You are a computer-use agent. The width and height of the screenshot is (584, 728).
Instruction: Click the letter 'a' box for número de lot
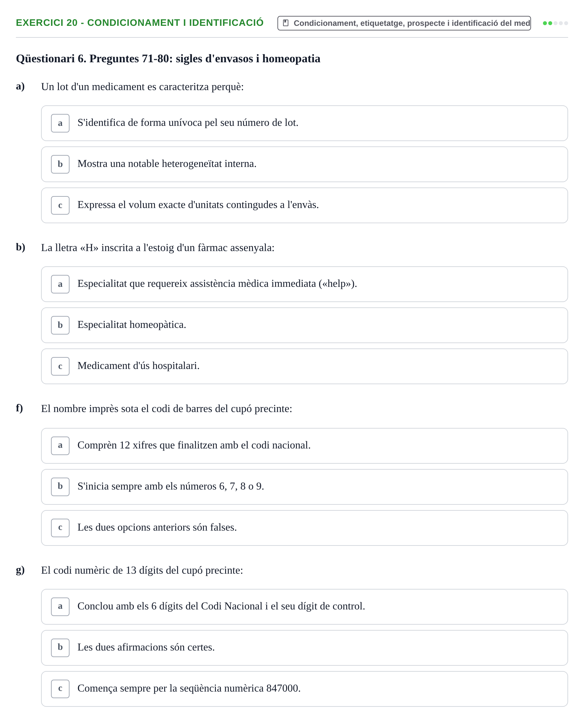coord(60,123)
